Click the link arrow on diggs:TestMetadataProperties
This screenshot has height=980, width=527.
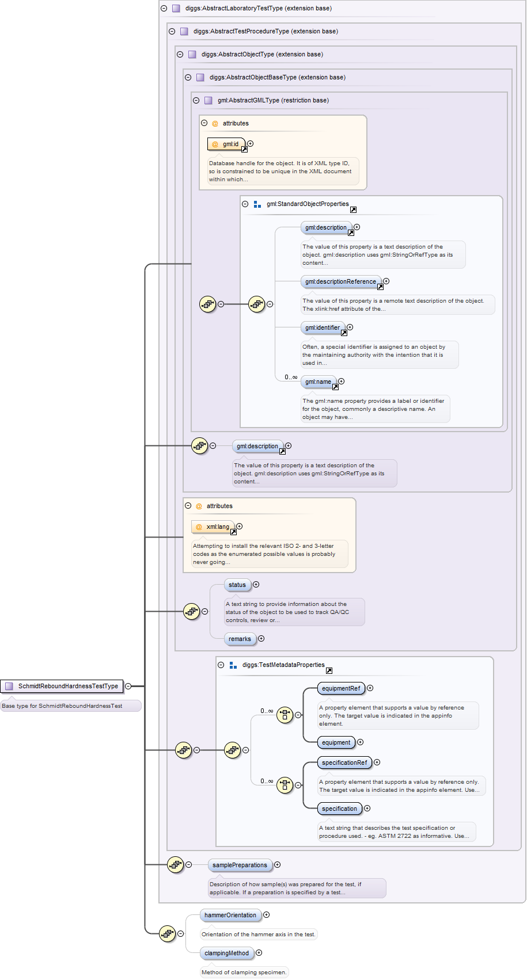(x=329, y=671)
